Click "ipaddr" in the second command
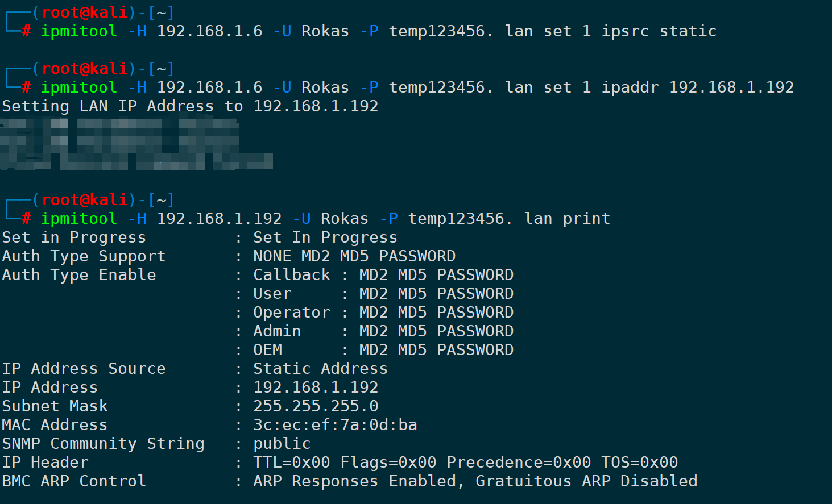 630,88
